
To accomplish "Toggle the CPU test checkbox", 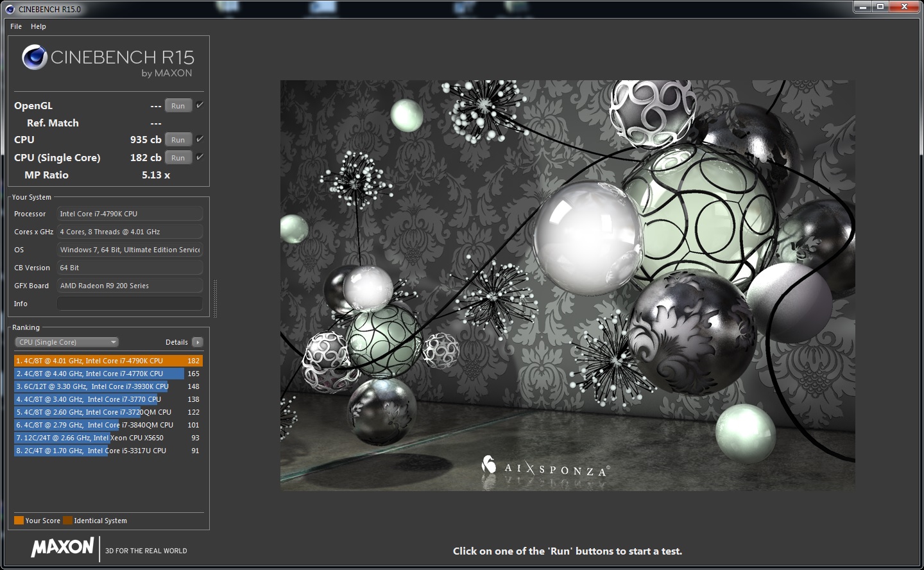I will pos(200,139).
